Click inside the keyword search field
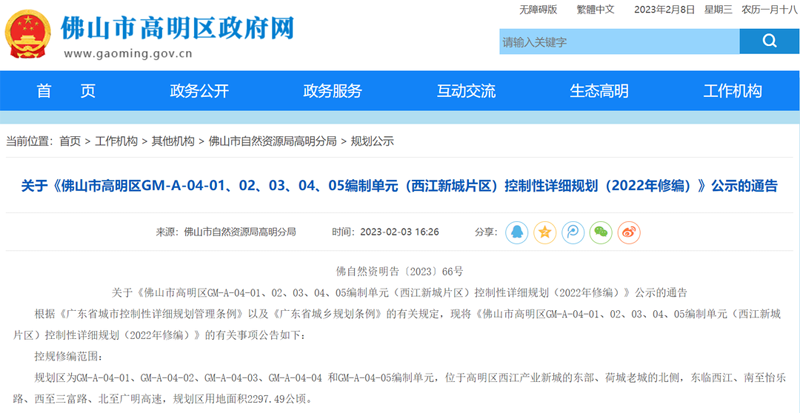This screenshot has width=800, height=413. [x=618, y=42]
